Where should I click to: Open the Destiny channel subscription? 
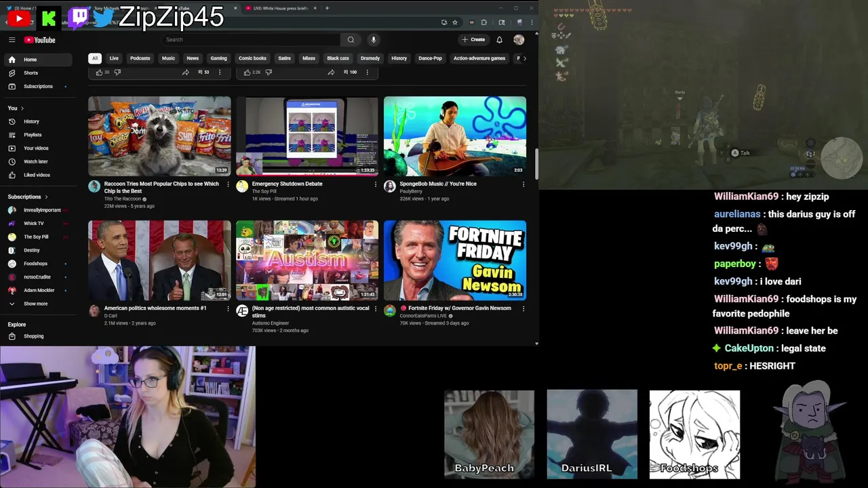pos(39,250)
